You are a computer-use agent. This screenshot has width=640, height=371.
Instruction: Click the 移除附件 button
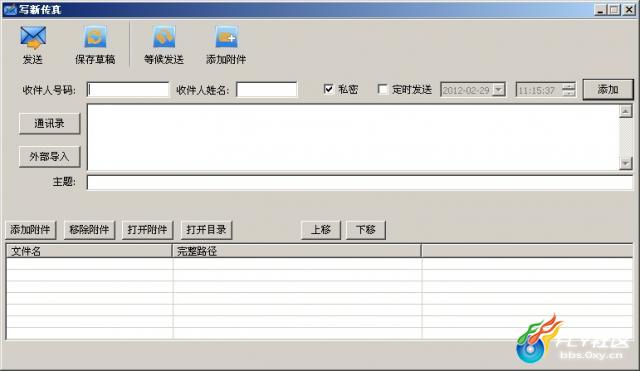89,230
